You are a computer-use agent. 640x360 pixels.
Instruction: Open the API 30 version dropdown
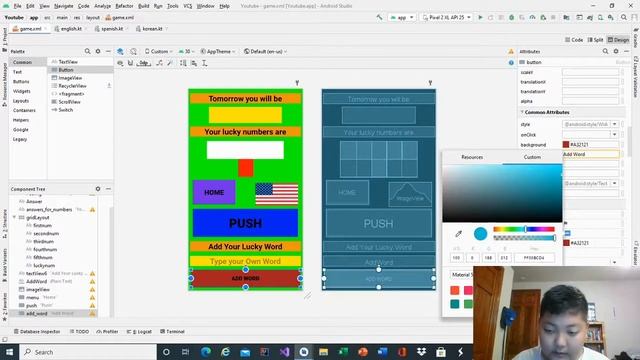[x=186, y=51]
